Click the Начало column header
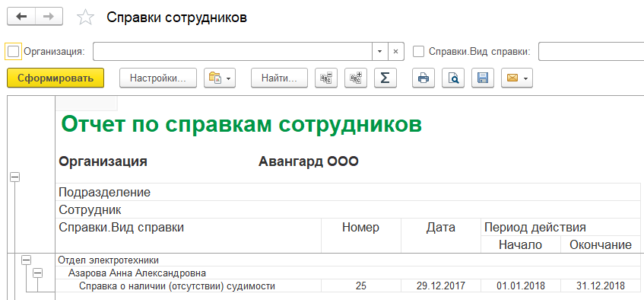644x300 pixels. [520, 245]
